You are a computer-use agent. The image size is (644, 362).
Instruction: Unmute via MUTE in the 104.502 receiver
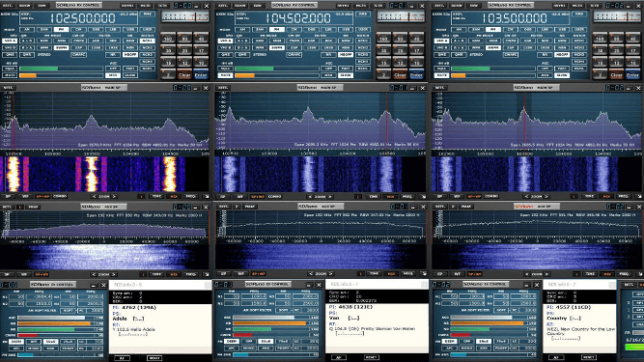225,75
